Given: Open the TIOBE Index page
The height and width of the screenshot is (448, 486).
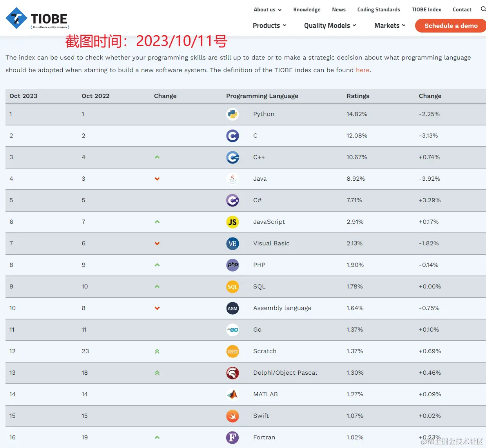Looking at the screenshot, I should pyautogui.click(x=426, y=9).
